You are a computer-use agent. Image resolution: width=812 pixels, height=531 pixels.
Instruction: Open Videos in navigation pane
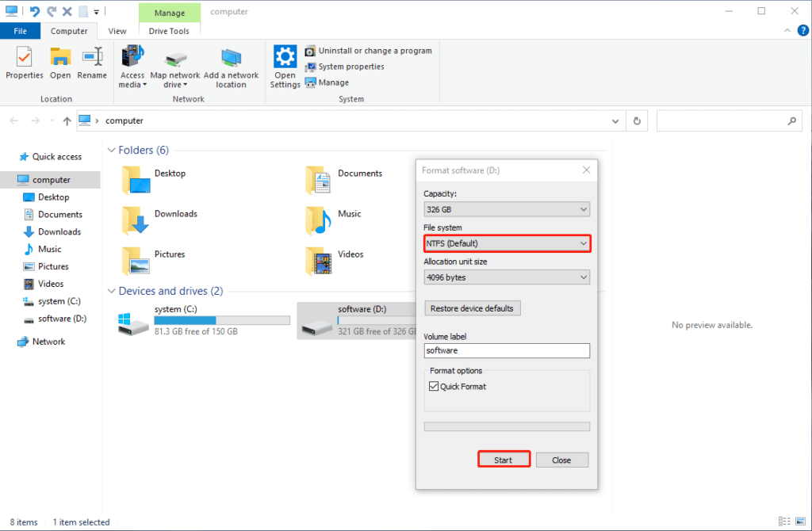(x=44, y=284)
